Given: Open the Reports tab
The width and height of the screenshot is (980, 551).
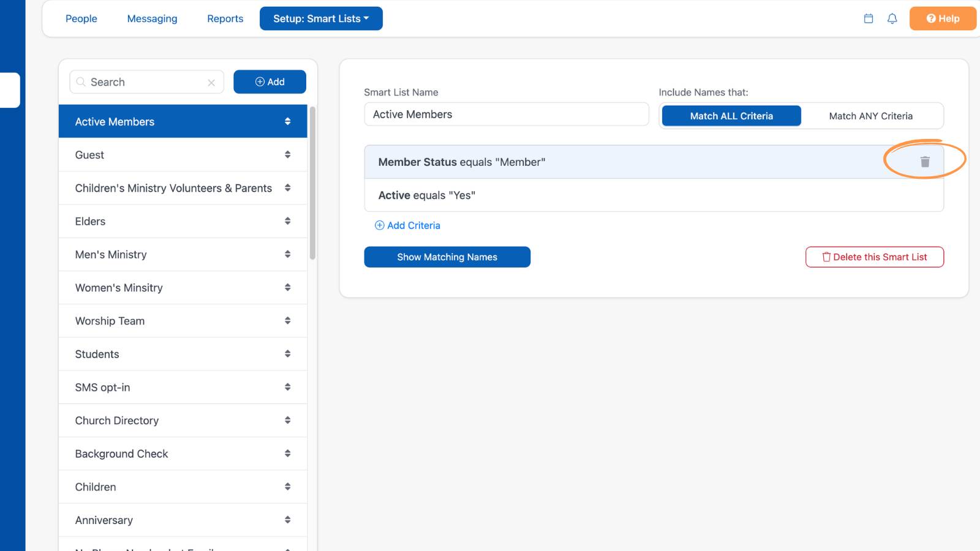Looking at the screenshot, I should (225, 18).
